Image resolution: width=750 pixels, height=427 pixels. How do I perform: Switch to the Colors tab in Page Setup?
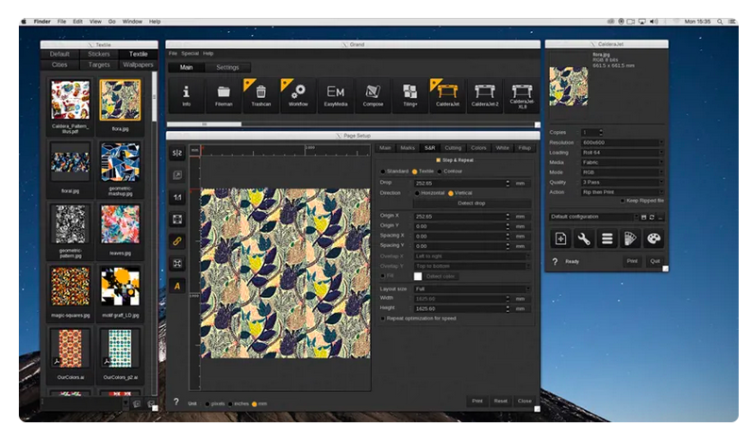tap(478, 148)
